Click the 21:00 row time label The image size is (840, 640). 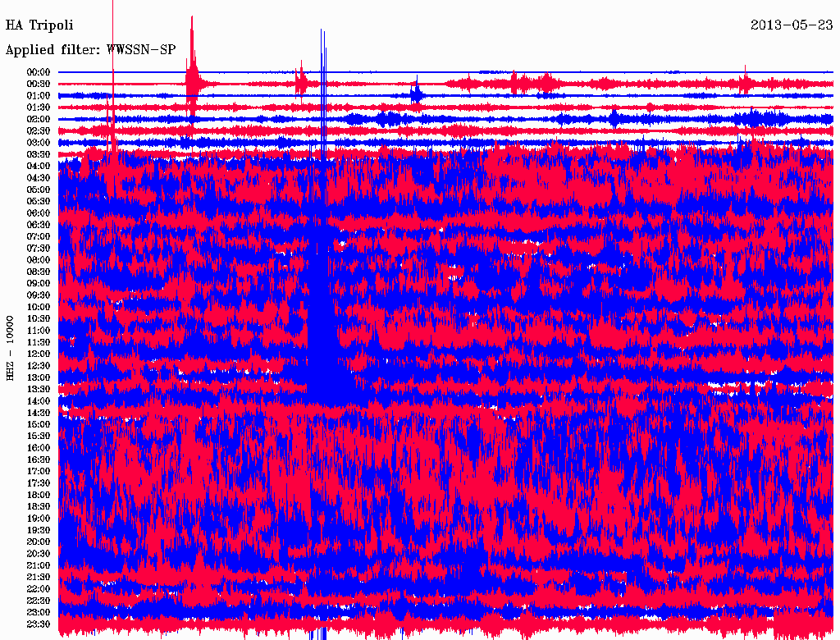point(39,565)
